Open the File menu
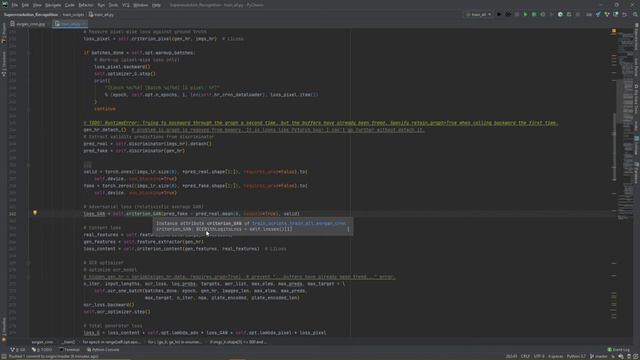Screen dimensions: 640x360 point(15,5)
